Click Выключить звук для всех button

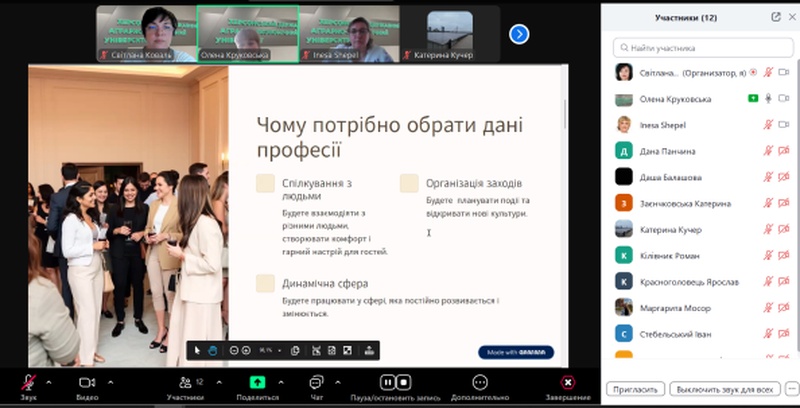pos(724,389)
